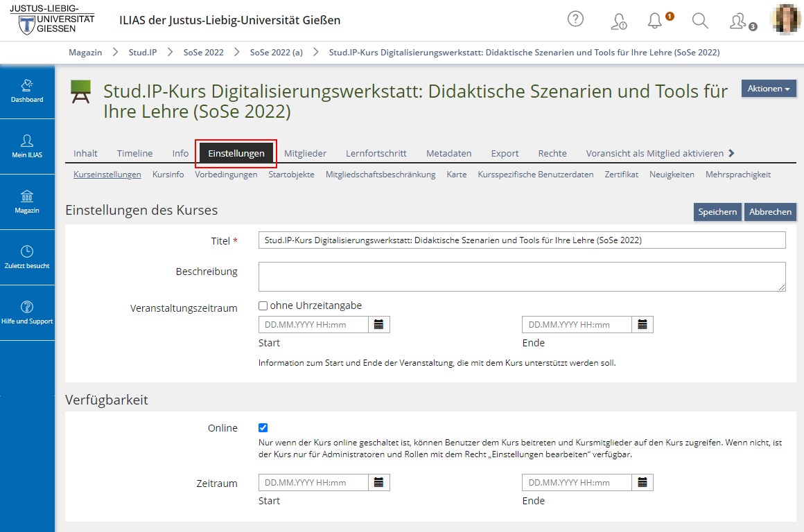Open calendar picker for Veranstaltungszeitraum Start
This screenshot has width=804, height=532.
(379, 325)
